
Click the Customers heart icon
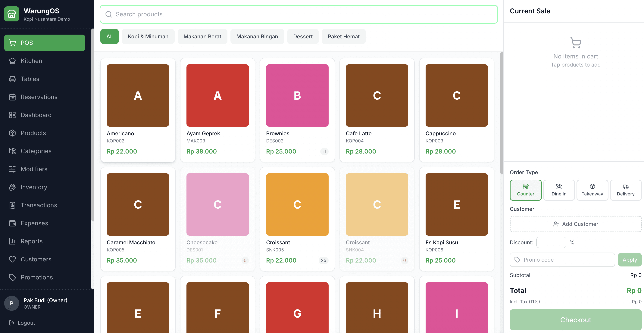[12, 259]
